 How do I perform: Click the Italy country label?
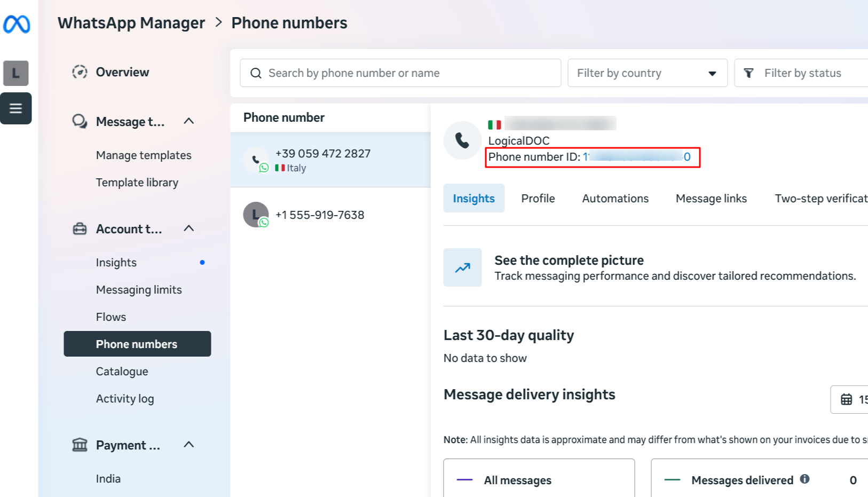coord(296,168)
